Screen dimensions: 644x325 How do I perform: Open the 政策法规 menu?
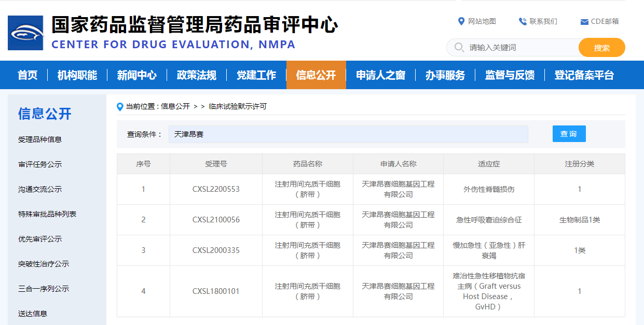(x=197, y=75)
